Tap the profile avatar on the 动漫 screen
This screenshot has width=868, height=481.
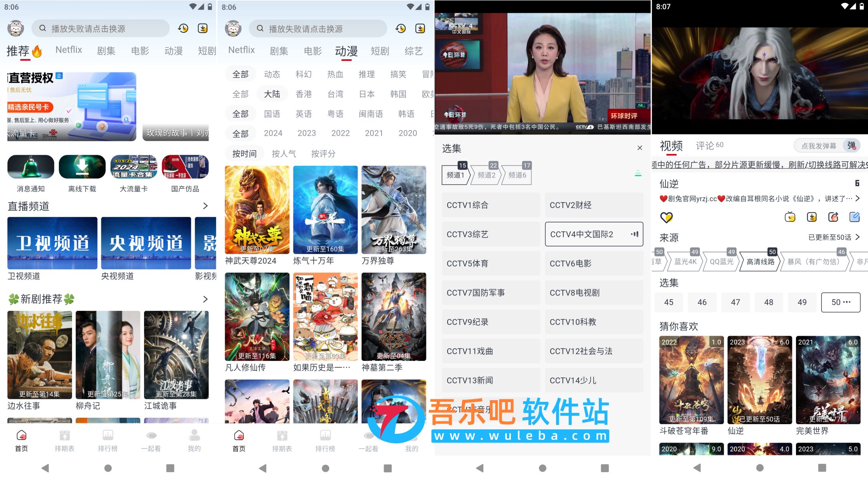tap(233, 28)
